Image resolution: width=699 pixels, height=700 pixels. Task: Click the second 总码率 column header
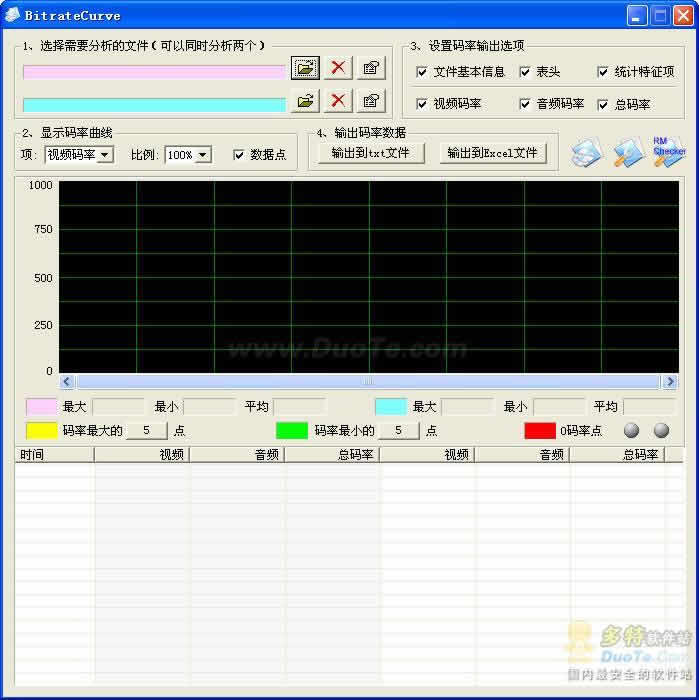pyautogui.click(x=618, y=454)
